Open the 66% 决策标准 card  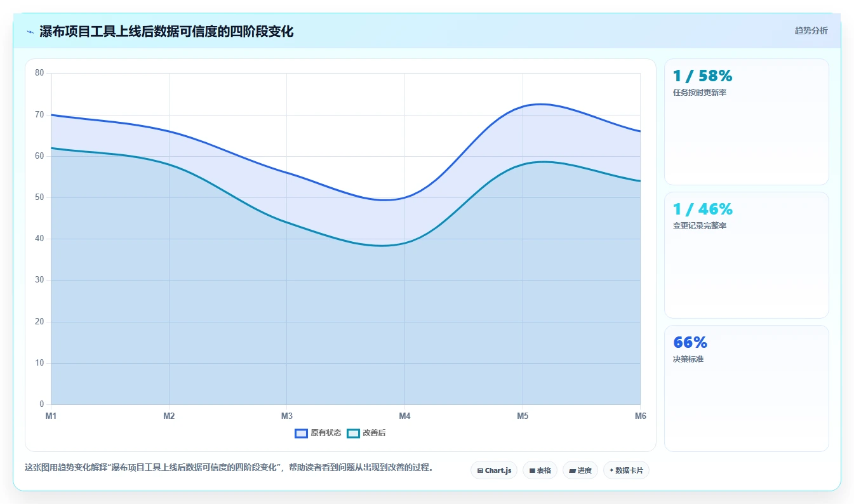[746, 388]
